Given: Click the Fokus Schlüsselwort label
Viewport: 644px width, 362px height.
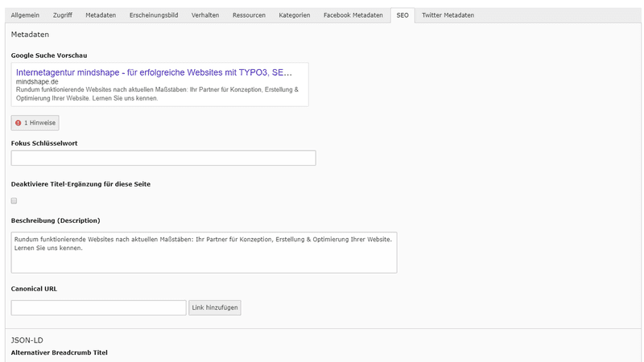Looking at the screenshot, I should (x=44, y=143).
